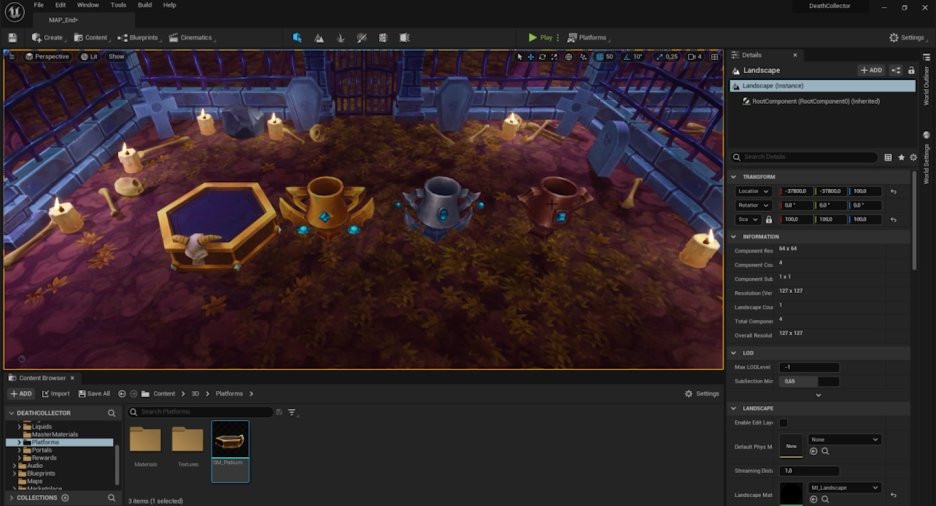Search the DEATHCOLLECTOR folder tree magnifier

point(112,413)
